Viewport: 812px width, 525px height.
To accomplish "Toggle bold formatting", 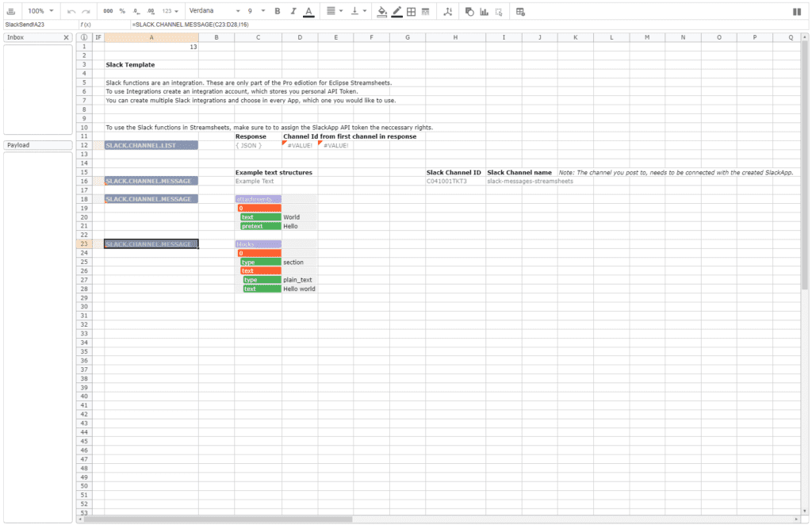I will [x=278, y=11].
